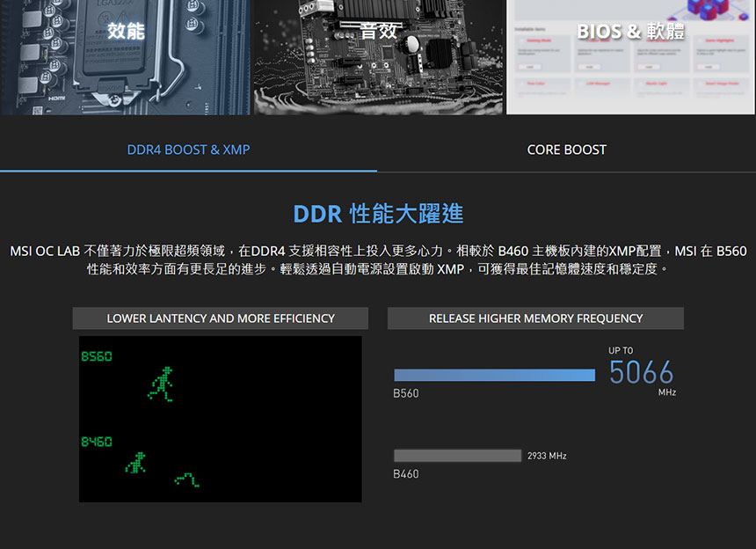756x549 pixels.
Task: Click the B460 label under gray bar
Action: coord(406,474)
